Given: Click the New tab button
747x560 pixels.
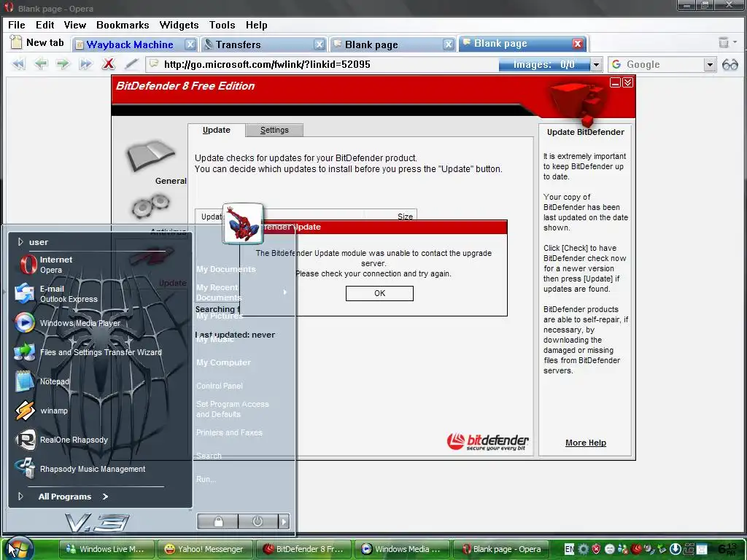Looking at the screenshot, I should click(37, 43).
